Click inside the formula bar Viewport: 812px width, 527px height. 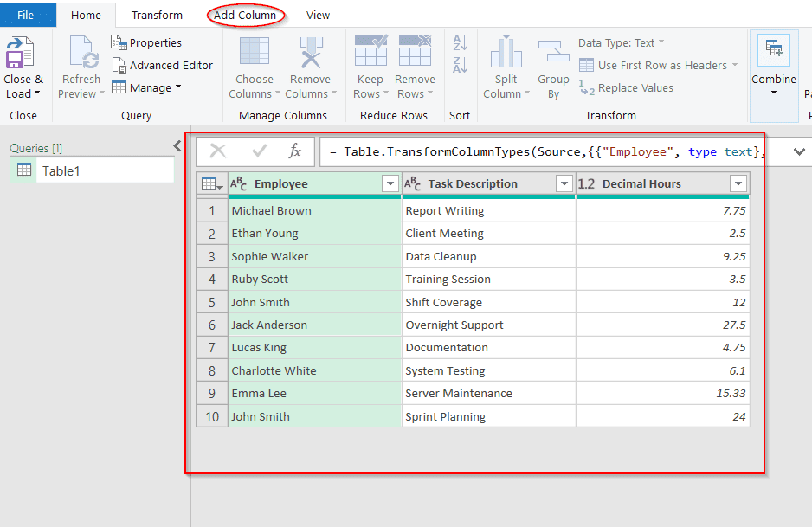(551, 151)
